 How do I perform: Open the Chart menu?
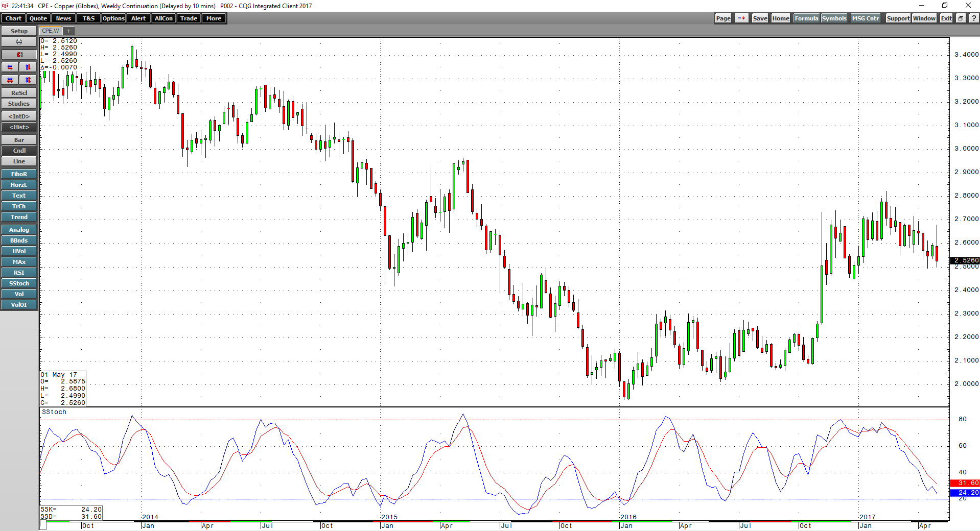[13, 18]
